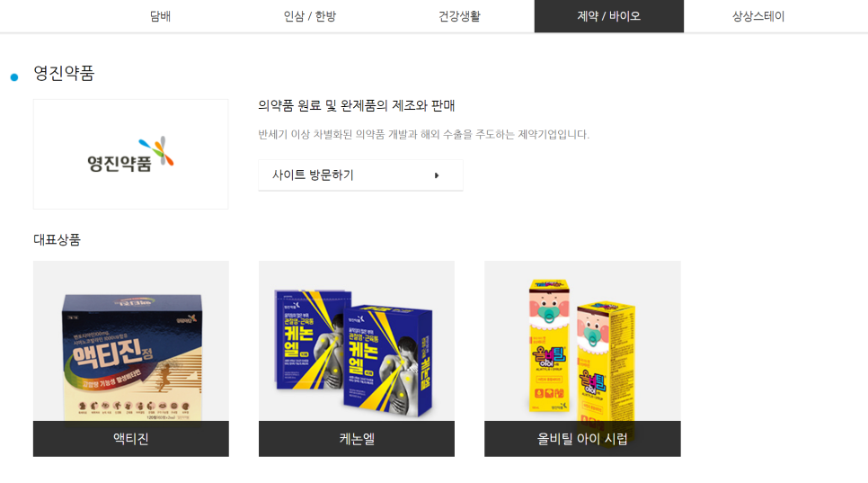Go to the 상상스테이 tab
This screenshot has width=868, height=483.
click(758, 16)
